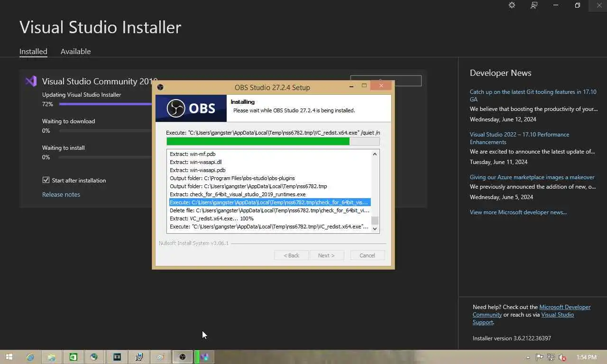Click the green OBS installation progress bar
The width and height of the screenshot is (607, 364).
click(273, 141)
